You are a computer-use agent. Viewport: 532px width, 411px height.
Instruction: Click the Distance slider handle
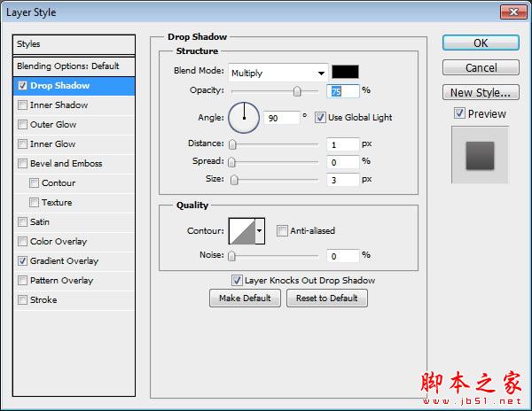232,144
